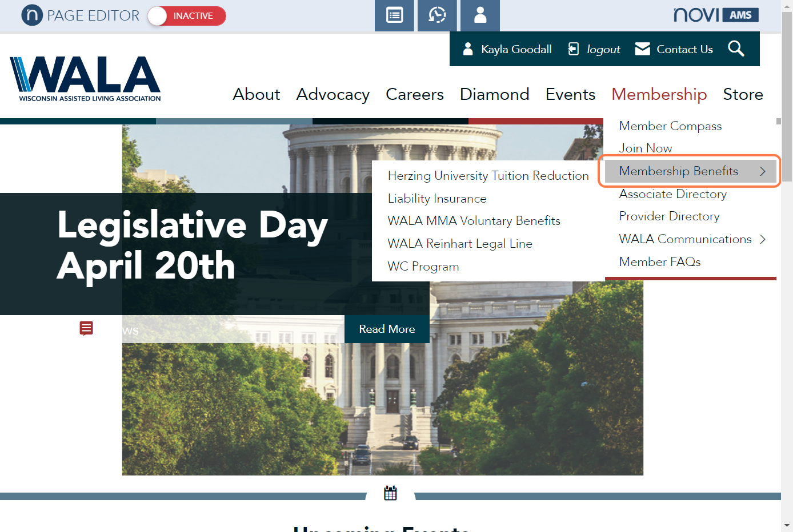Open the About menu
Screen dimensions: 793x532
(x=257, y=94)
